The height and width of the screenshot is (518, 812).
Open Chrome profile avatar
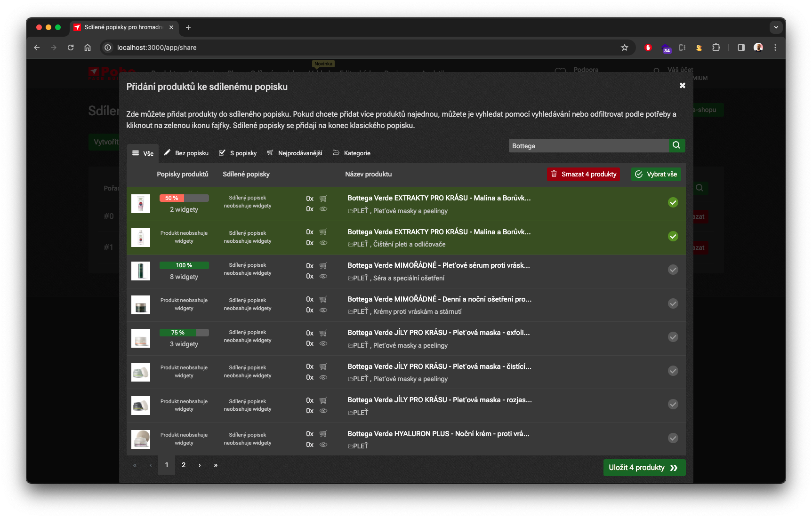(x=758, y=48)
